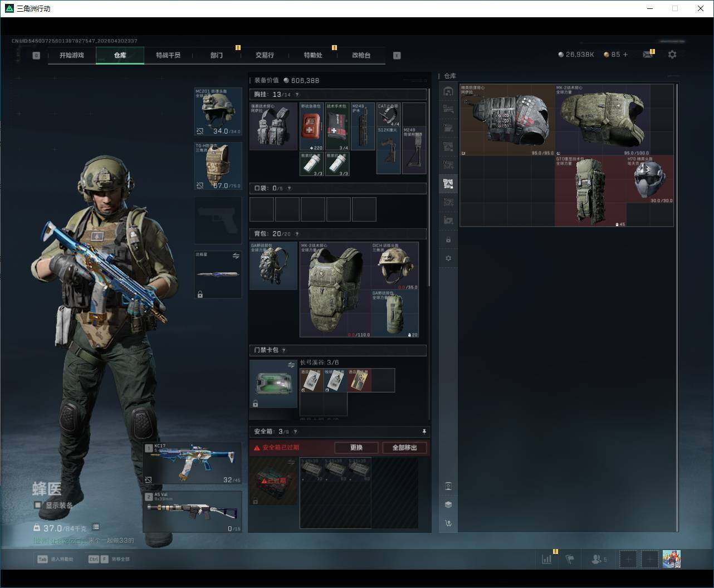Select the AS Val secondary weapon slot
The width and height of the screenshot is (714, 588).
click(x=193, y=512)
